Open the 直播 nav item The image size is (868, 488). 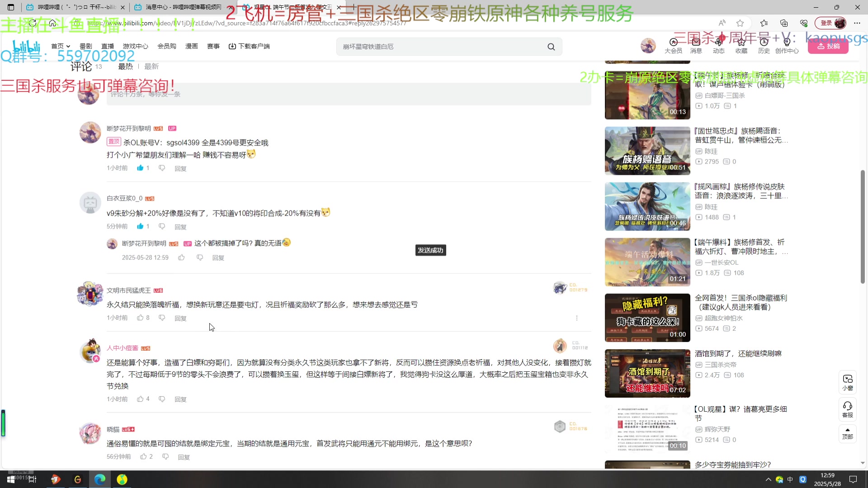[x=108, y=46]
